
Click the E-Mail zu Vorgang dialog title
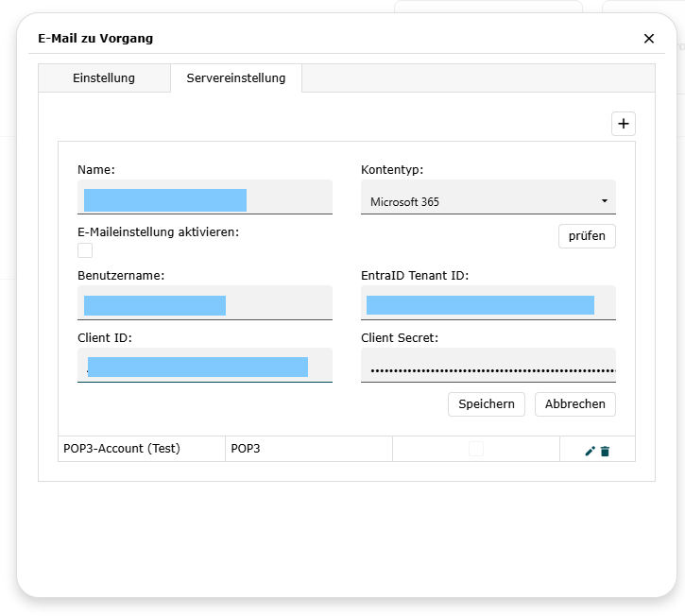tap(95, 39)
